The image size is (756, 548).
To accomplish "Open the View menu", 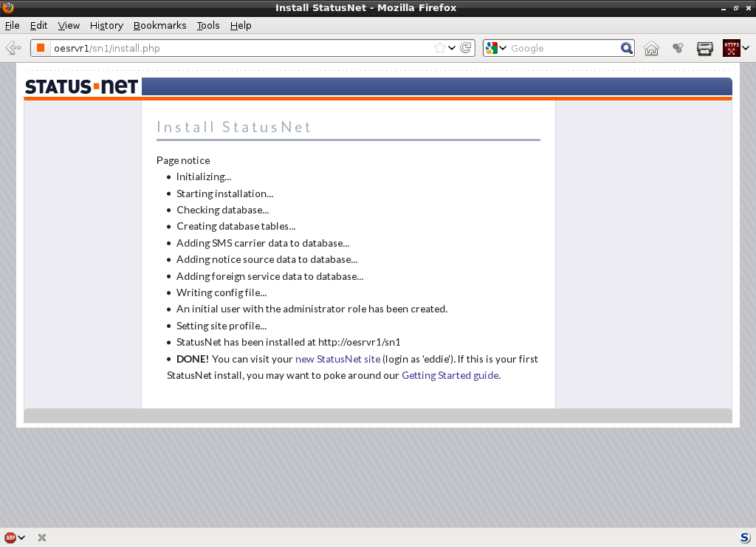I will pyautogui.click(x=69, y=26).
